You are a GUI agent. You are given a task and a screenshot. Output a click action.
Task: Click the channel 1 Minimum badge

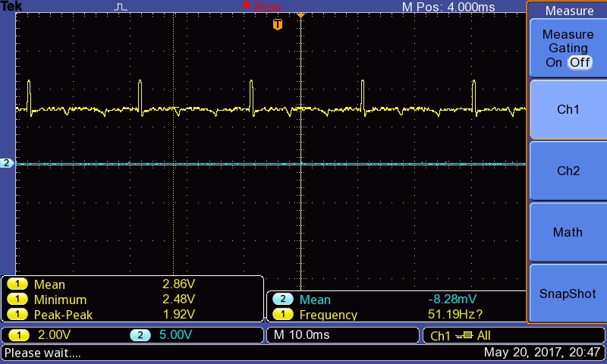17,300
